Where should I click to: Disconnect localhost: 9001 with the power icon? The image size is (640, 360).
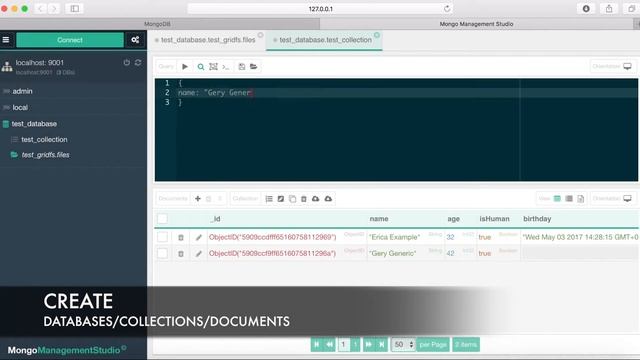[x=127, y=62]
